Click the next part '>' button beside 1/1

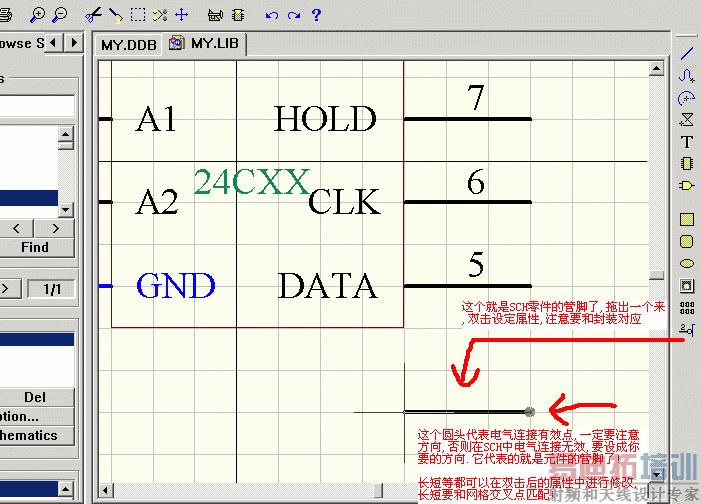(8, 289)
